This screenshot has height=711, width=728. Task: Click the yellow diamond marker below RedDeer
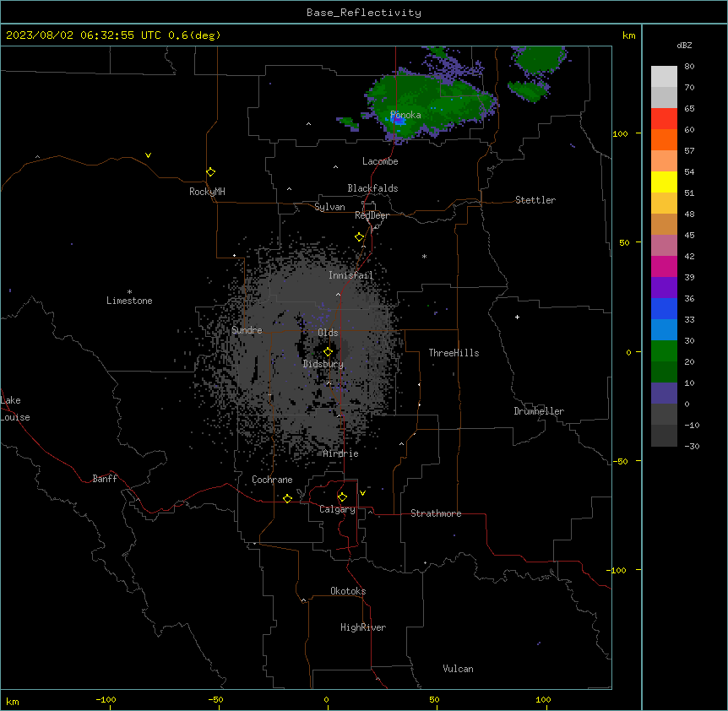tap(360, 237)
